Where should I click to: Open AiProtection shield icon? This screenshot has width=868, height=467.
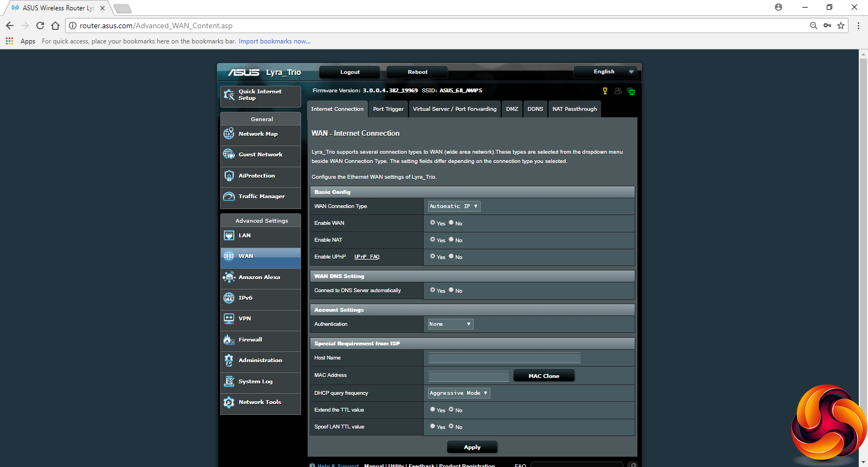(229, 176)
